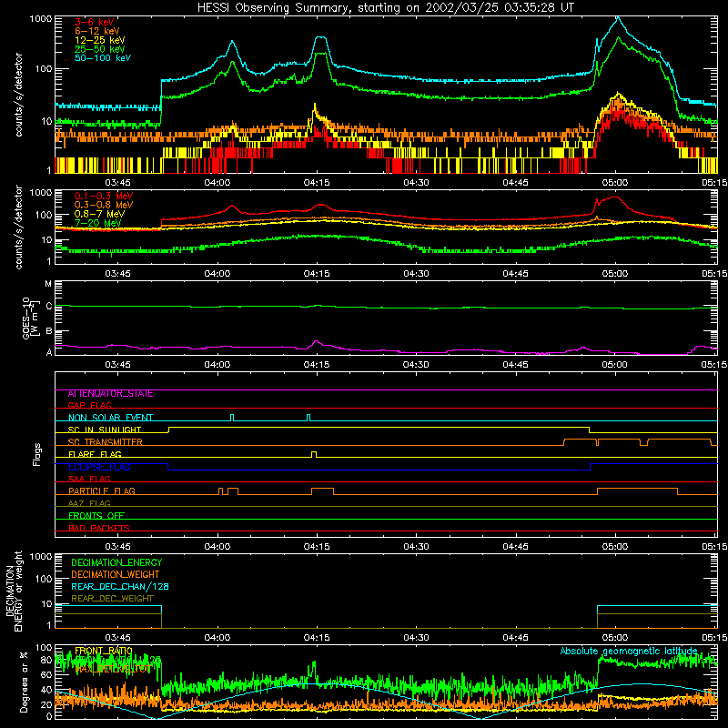
Task: Select the 6-12 keV legend label
Action: (x=97, y=31)
